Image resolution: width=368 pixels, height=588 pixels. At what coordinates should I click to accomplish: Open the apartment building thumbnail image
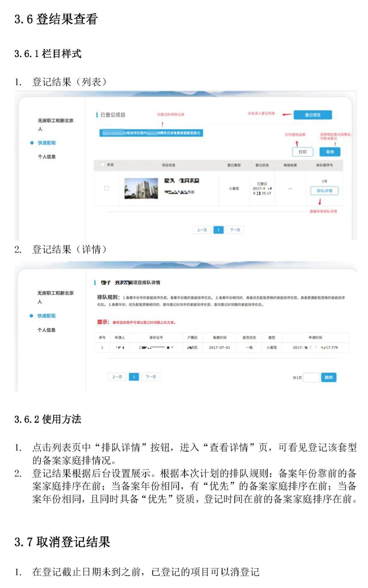pyautogui.click(x=141, y=189)
